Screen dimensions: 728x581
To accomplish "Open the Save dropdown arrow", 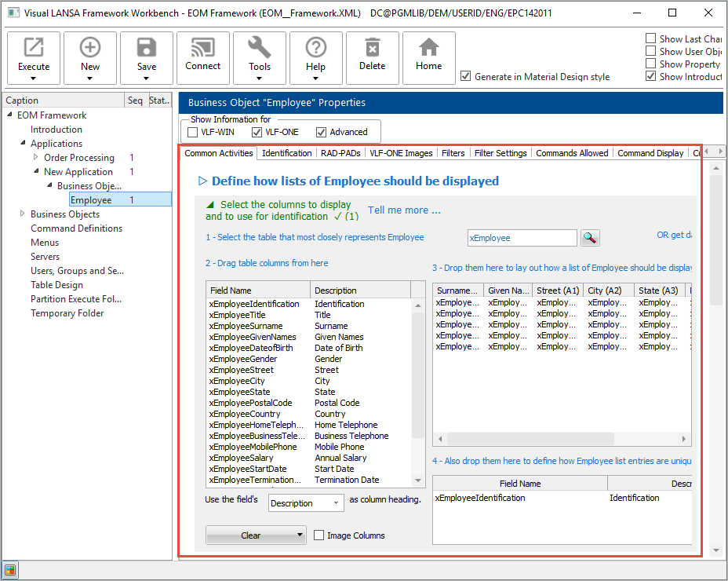I will coord(146,79).
